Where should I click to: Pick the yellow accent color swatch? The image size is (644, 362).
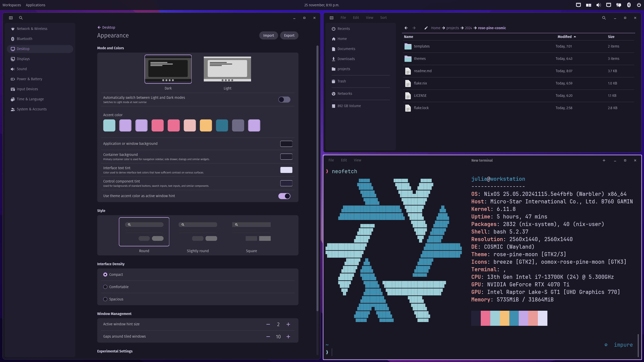click(206, 125)
